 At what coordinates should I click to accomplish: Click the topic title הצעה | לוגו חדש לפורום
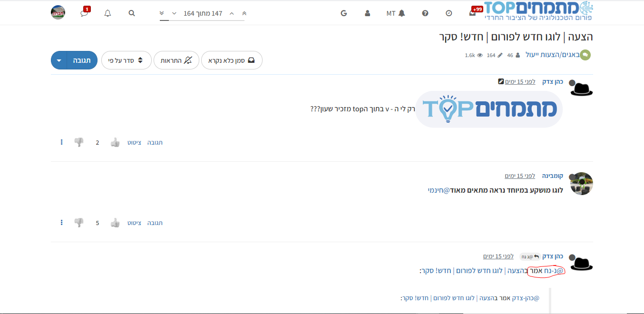(516, 37)
